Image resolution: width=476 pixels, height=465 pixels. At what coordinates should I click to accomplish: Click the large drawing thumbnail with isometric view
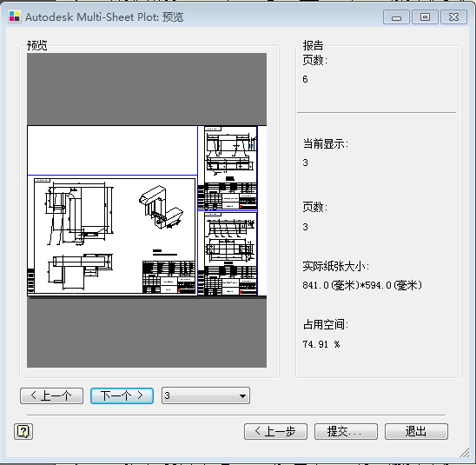tap(112, 236)
